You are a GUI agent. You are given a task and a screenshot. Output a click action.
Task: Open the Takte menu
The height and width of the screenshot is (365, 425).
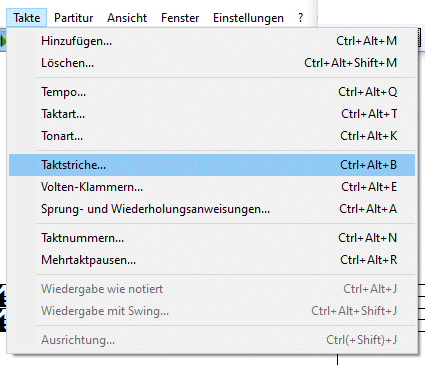(27, 18)
